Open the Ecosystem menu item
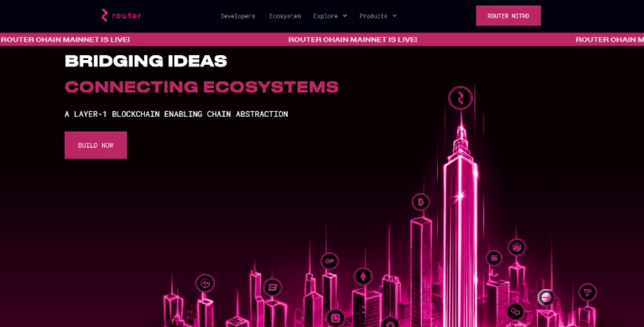 pyautogui.click(x=284, y=16)
